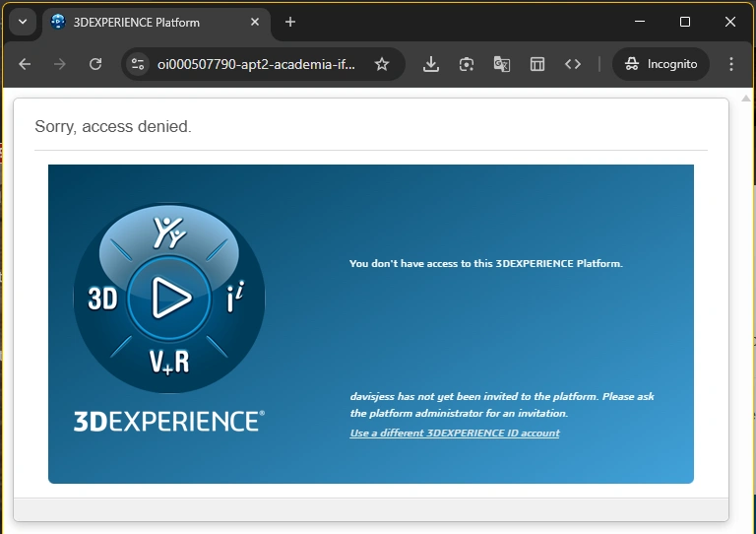Image resolution: width=756 pixels, height=534 pixels.
Task: Open Chrome three-dot menu
Action: tap(731, 64)
